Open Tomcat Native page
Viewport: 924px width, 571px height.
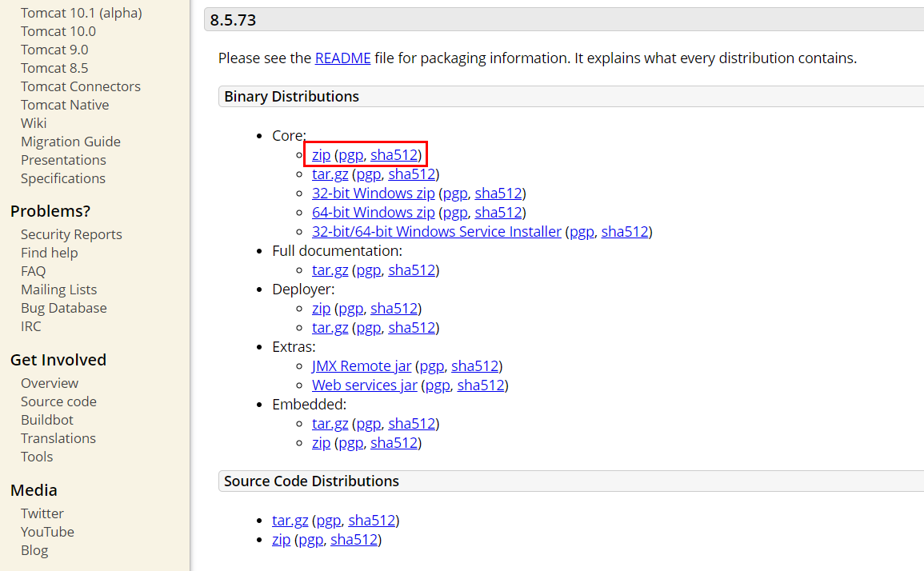coord(65,104)
